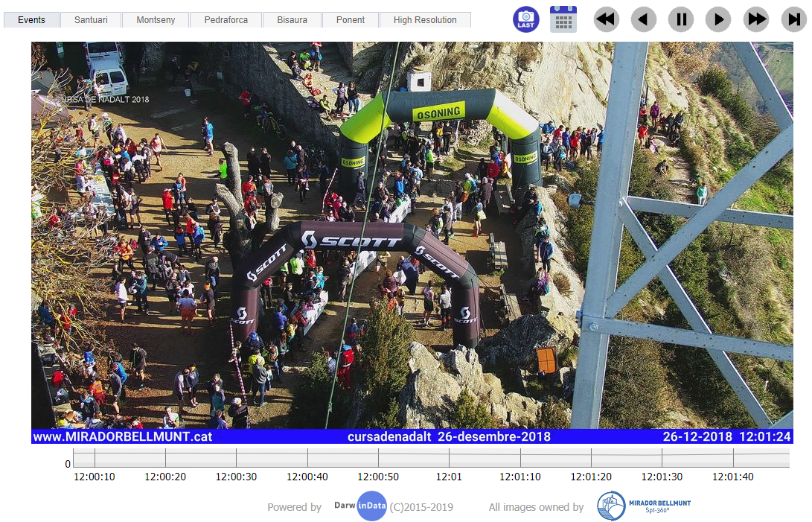The height and width of the screenshot is (522, 812).
Task: Seek timeline to 12:00:30
Action: tap(236, 477)
